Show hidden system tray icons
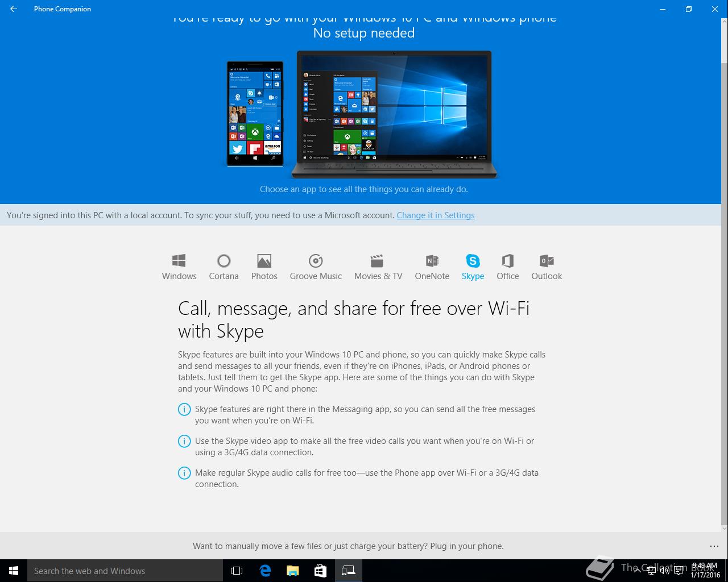Image resolution: width=728 pixels, height=582 pixels. (638, 571)
